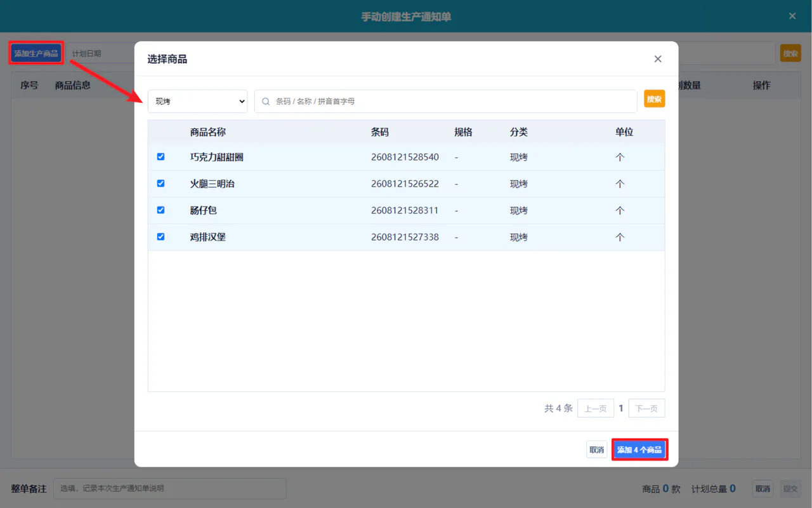The height and width of the screenshot is (508, 812).
Task: Click barcode 2608121526522
Action: pyautogui.click(x=405, y=184)
